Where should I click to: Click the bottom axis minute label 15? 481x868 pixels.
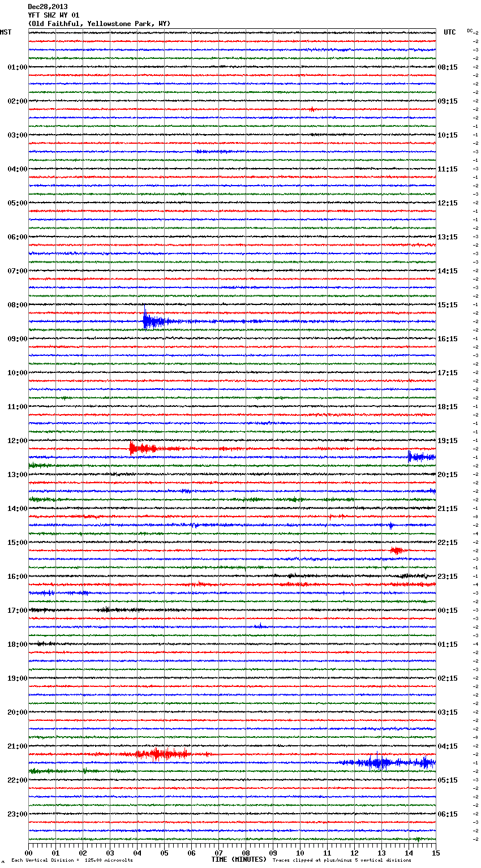(x=436, y=853)
